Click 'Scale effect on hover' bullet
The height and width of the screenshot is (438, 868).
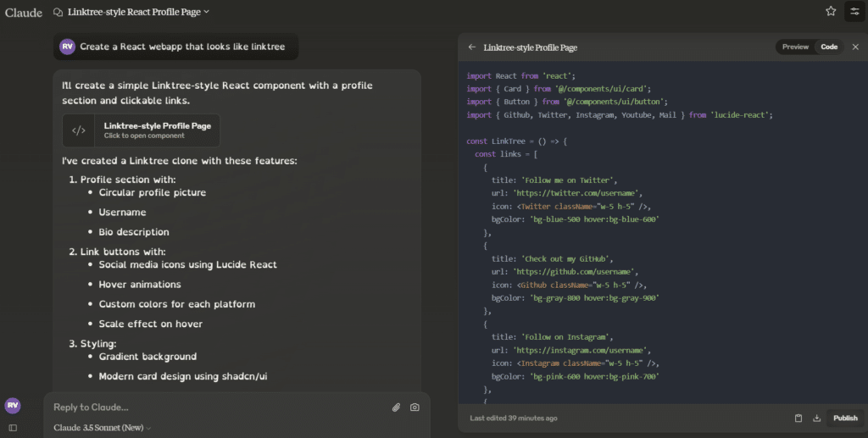click(x=151, y=324)
